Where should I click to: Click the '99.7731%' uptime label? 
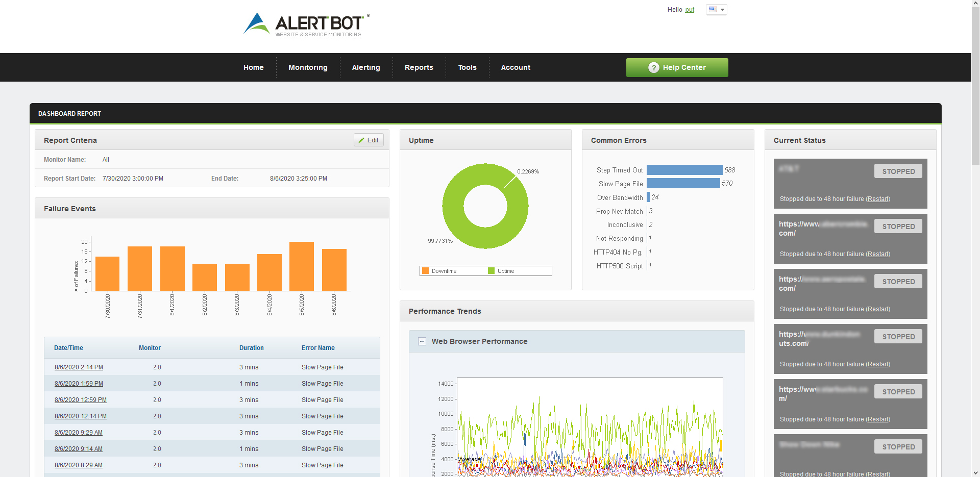pos(440,241)
